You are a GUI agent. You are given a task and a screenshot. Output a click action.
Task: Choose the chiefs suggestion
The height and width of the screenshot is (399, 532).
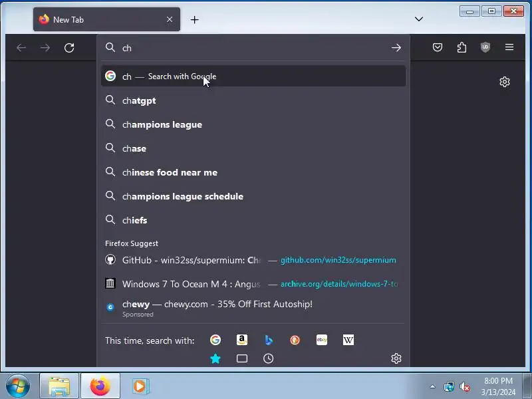point(253,220)
